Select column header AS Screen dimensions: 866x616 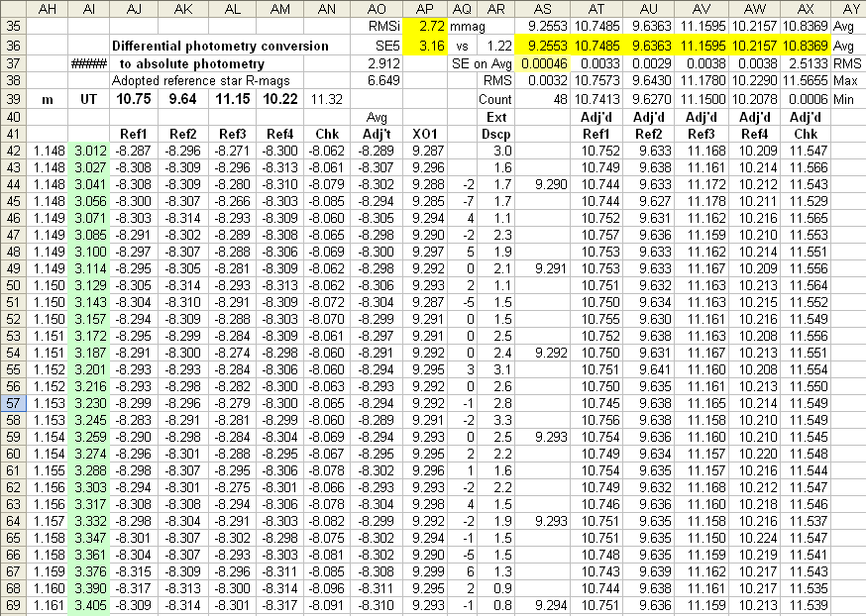542,9
